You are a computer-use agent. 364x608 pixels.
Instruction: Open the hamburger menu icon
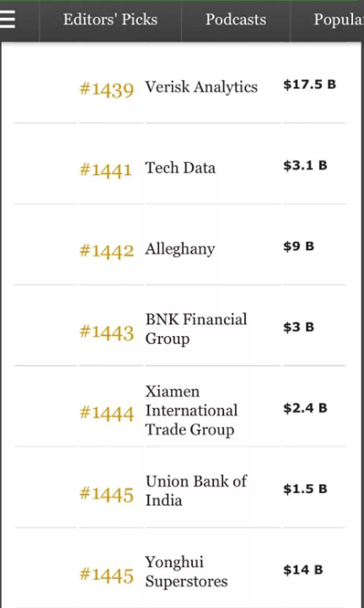pyautogui.click(x=8, y=19)
